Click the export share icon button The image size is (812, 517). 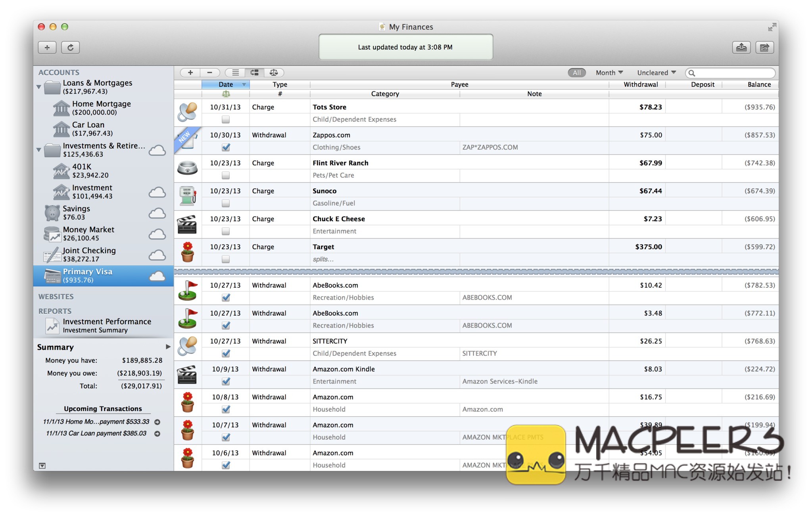click(741, 48)
